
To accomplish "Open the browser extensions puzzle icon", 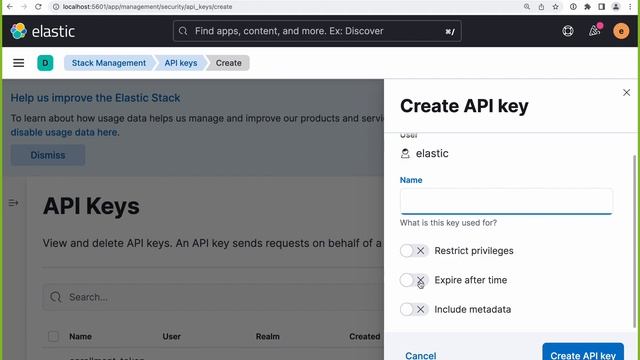I will tap(587, 7).
